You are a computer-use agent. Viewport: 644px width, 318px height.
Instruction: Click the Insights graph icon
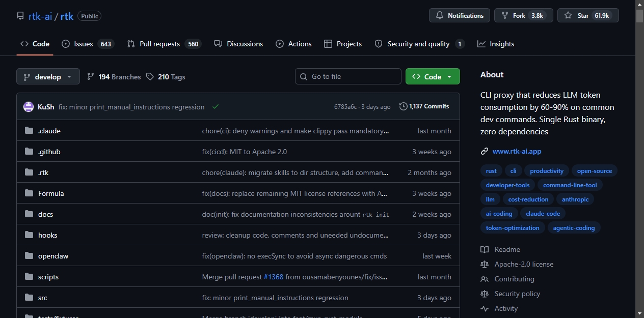[x=481, y=44]
